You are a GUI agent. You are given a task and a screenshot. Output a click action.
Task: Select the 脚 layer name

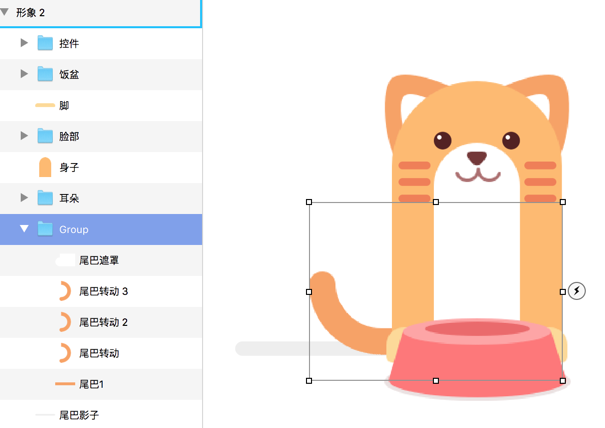tap(64, 105)
